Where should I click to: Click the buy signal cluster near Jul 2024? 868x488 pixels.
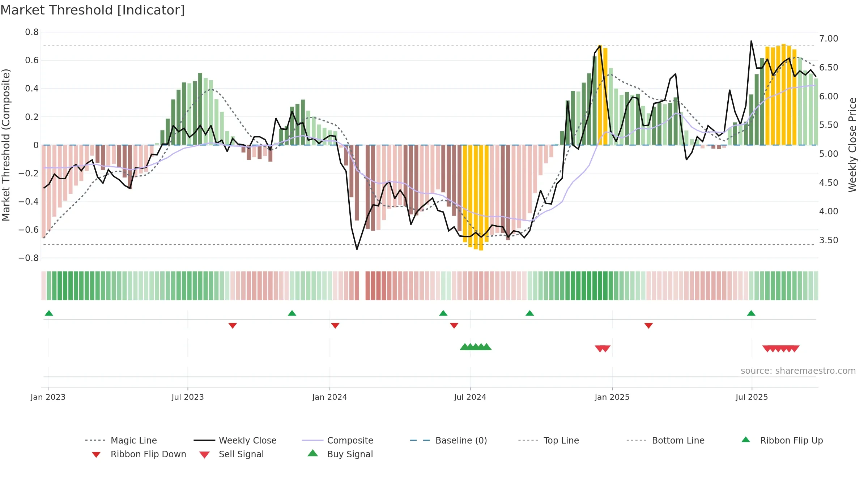[x=476, y=347]
